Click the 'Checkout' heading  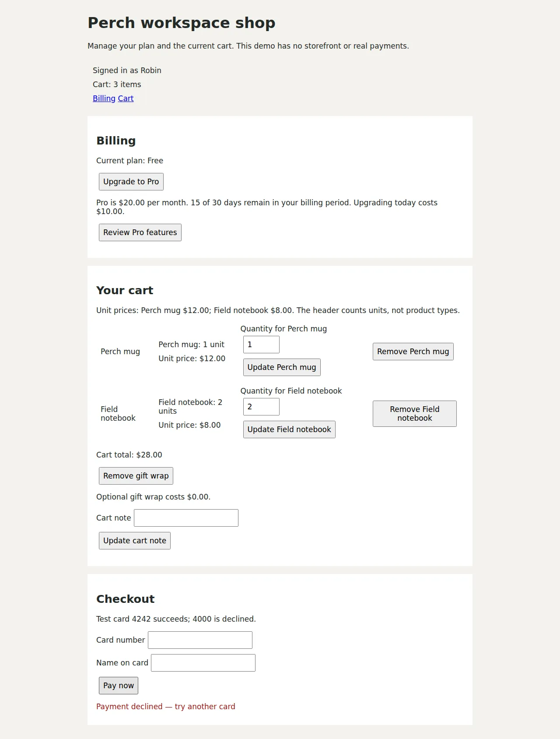tap(125, 599)
